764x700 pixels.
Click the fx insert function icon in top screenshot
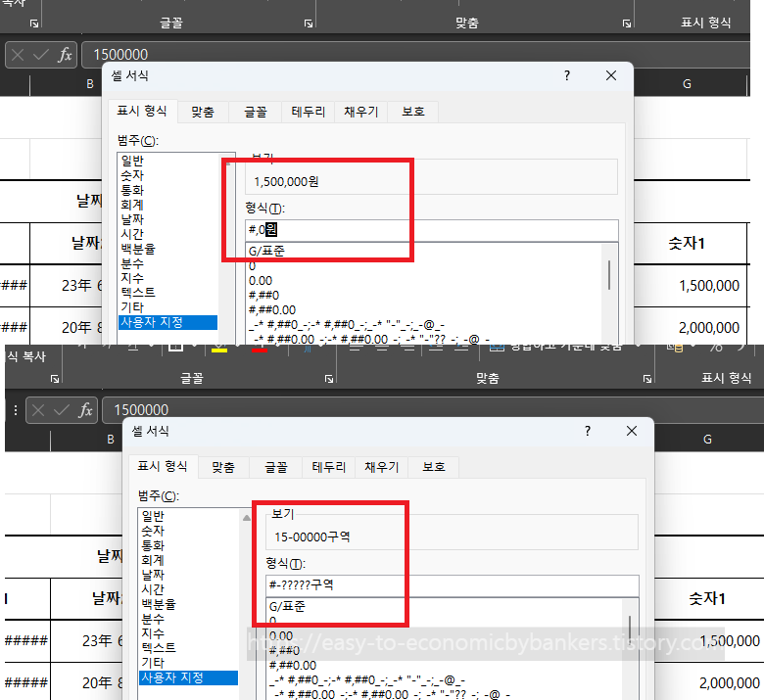66,55
